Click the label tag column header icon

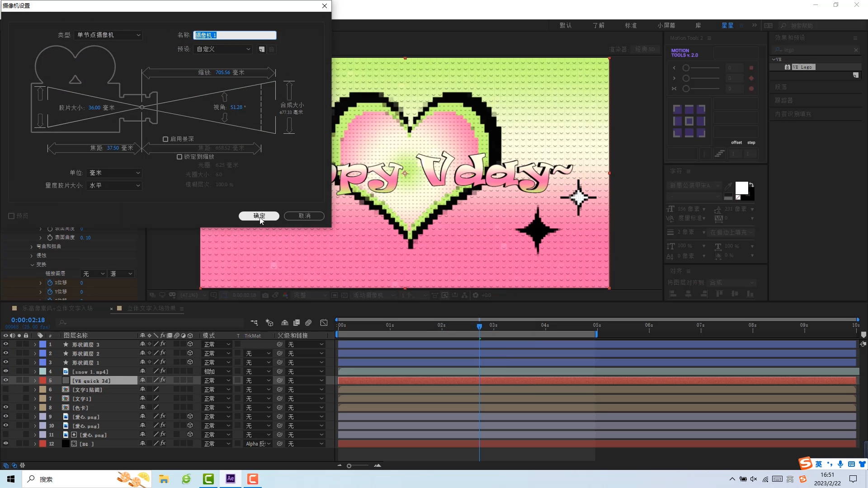(x=40, y=335)
